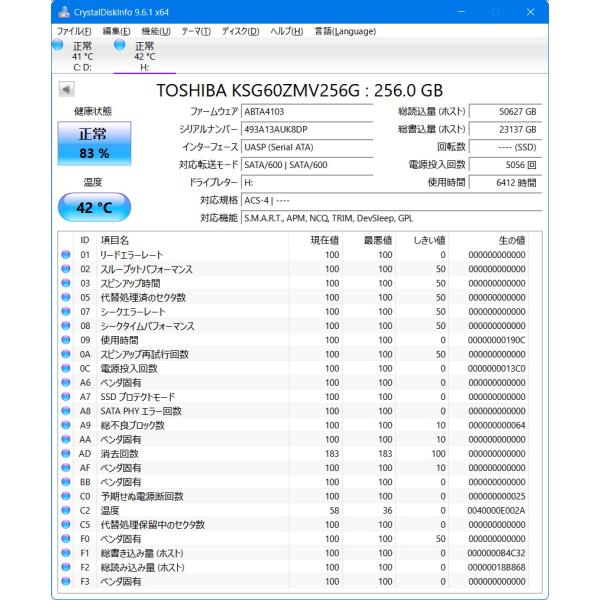Click status icon of row 02 スループットパフォーマンス

pyautogui.click(x=66, y=269)
